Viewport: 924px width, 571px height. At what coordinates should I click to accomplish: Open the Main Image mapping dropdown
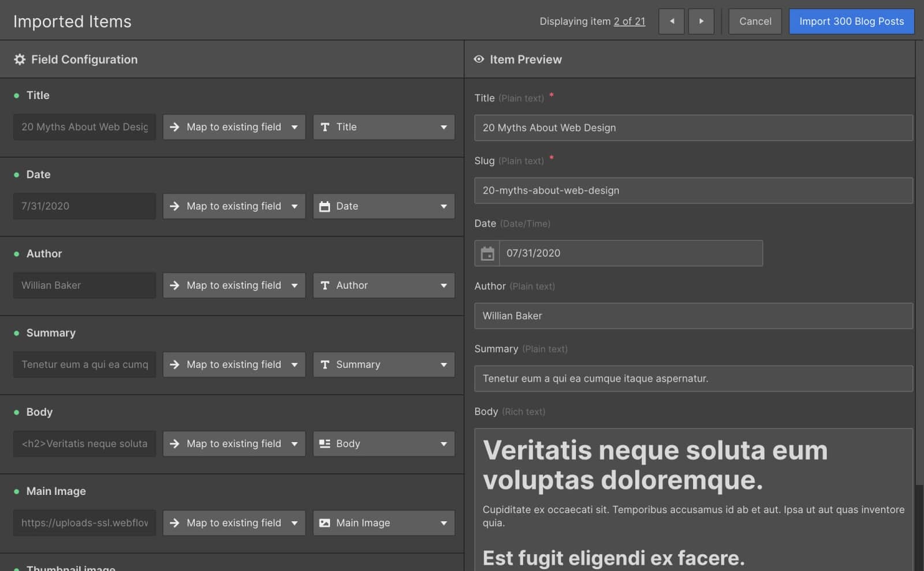click(234, 523)
